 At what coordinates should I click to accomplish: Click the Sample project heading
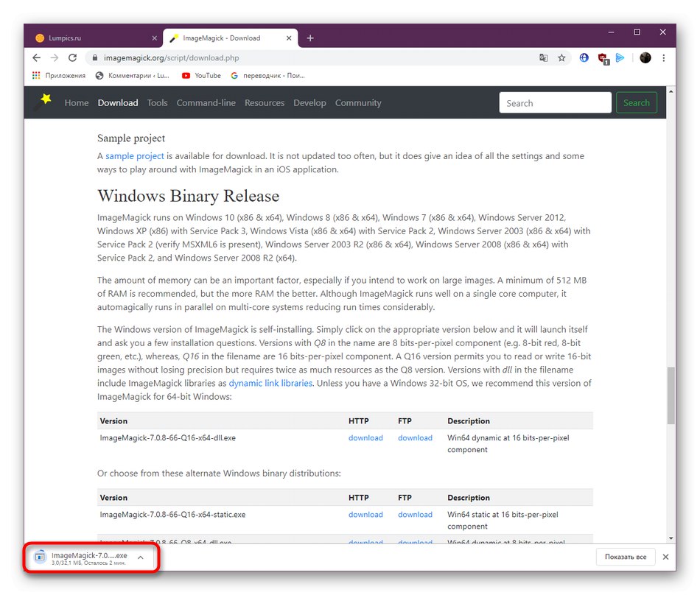tap(131, 138)
